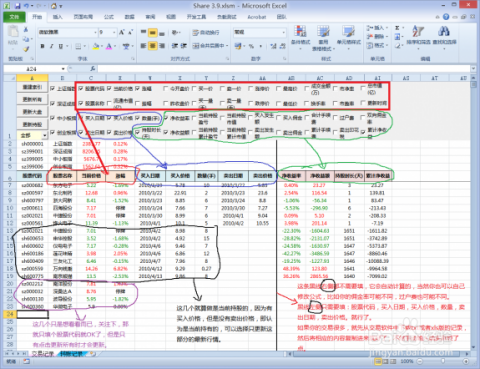This screenshot has height=369, width=480.
Task: Enable the 今开盘价 checkbox
Action: pyautogui.click(x=165, y=89)
